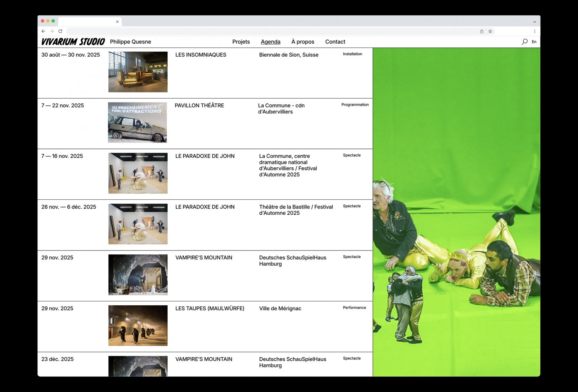Image resolution: width=578 pixels, height=392 pixels.
Task: Click the "Ville de Mérignac" venue text
Action: pos(280,308)
